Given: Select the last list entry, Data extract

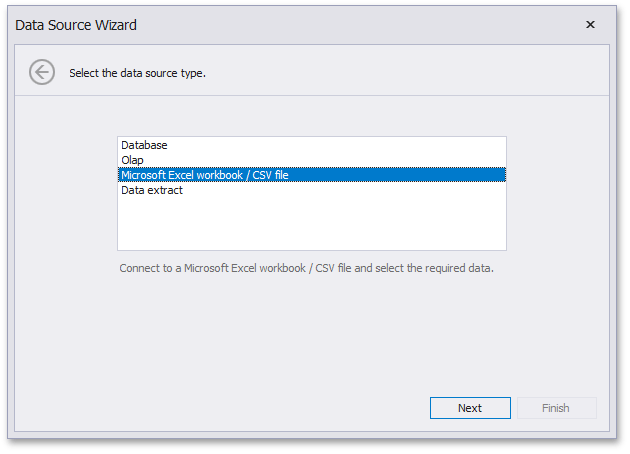Looking at the screenshot, I should point(152,190).
